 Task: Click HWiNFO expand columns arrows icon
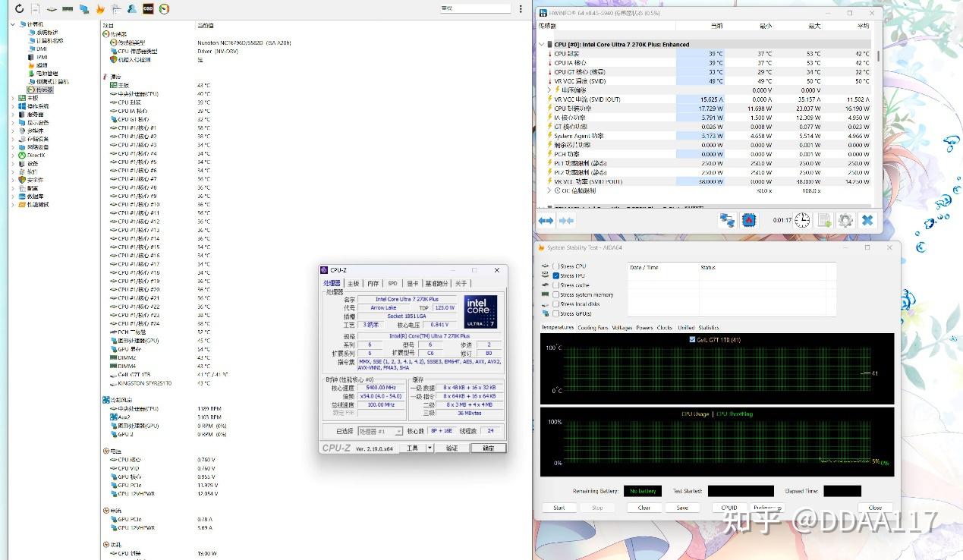(x=546, y=220)
